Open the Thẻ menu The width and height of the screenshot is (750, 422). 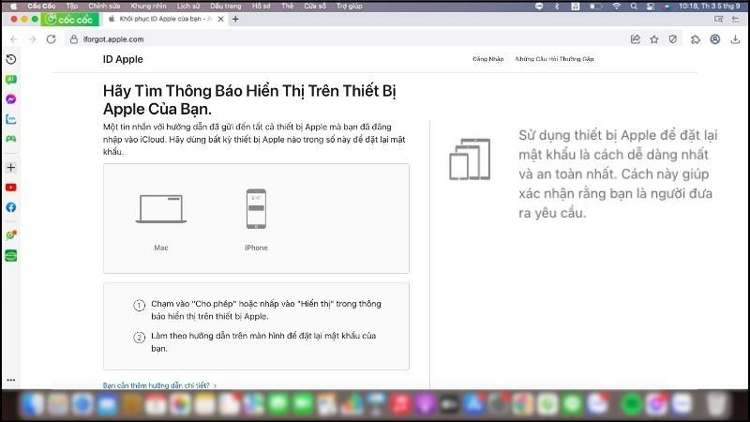click(287, 6)
